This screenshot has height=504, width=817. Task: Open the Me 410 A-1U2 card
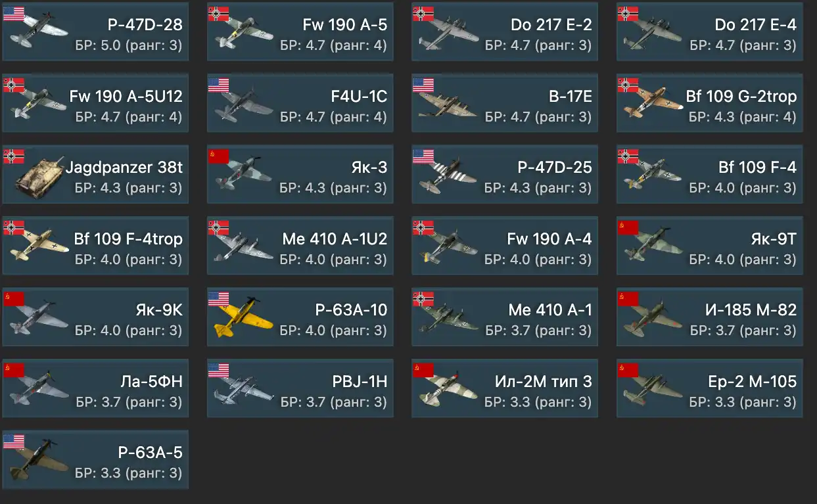coord(300,246)
